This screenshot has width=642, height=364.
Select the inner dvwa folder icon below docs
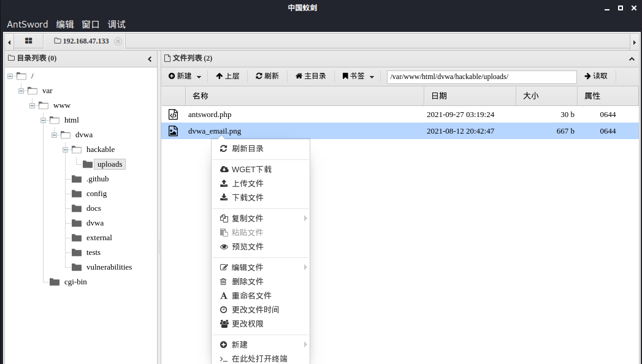[x=77, y=223]
